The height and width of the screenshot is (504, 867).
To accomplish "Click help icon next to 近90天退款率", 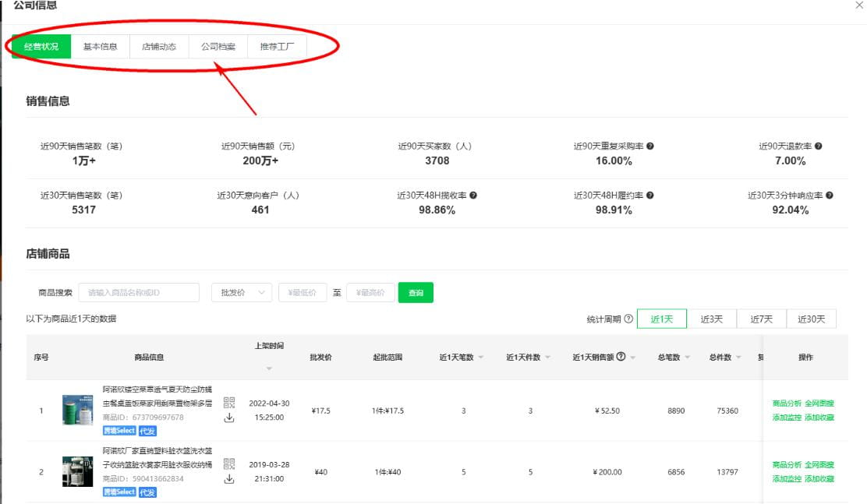I will (818, 146).
